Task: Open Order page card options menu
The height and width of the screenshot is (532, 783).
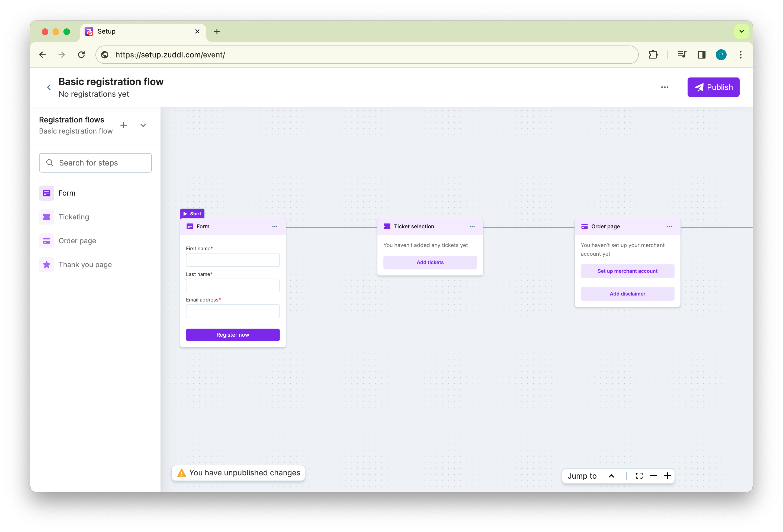Action: [x=669, y=227]
